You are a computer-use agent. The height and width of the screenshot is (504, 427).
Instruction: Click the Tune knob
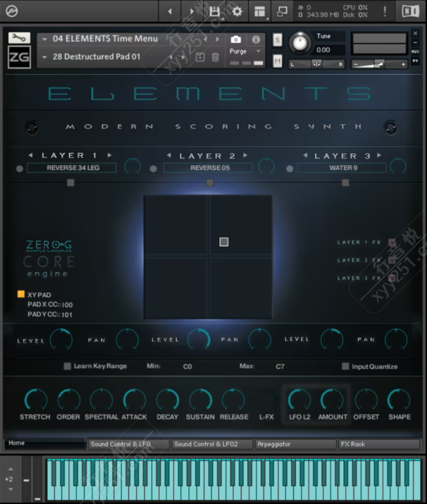tap(300, 43)
